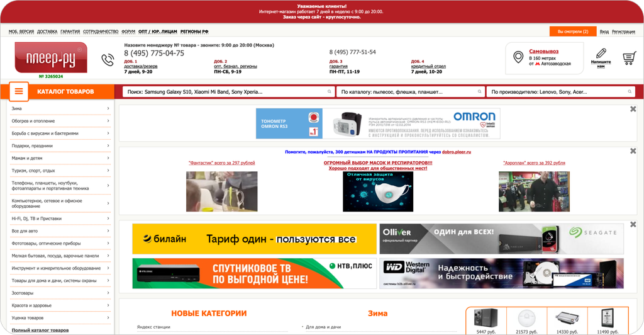Expand 'Подарки, праздники' arrow
Image resolution: width=644 pixels, height=335 pixels.
[108, 145]
